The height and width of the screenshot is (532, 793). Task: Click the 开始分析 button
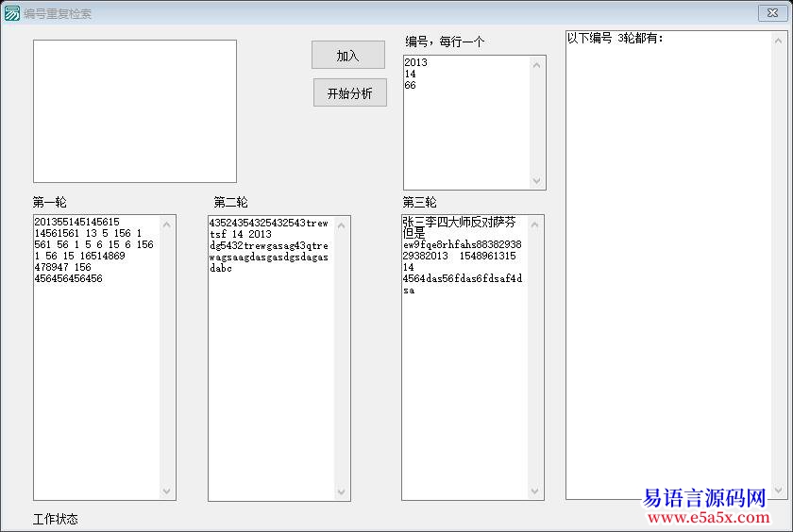tap(350, 93)
